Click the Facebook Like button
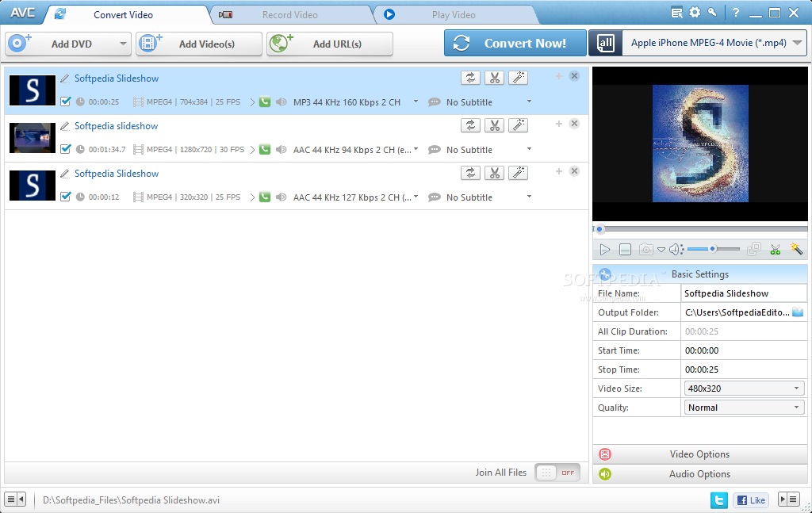The width and height of the screenshot is (812, 513). (751, 500)
